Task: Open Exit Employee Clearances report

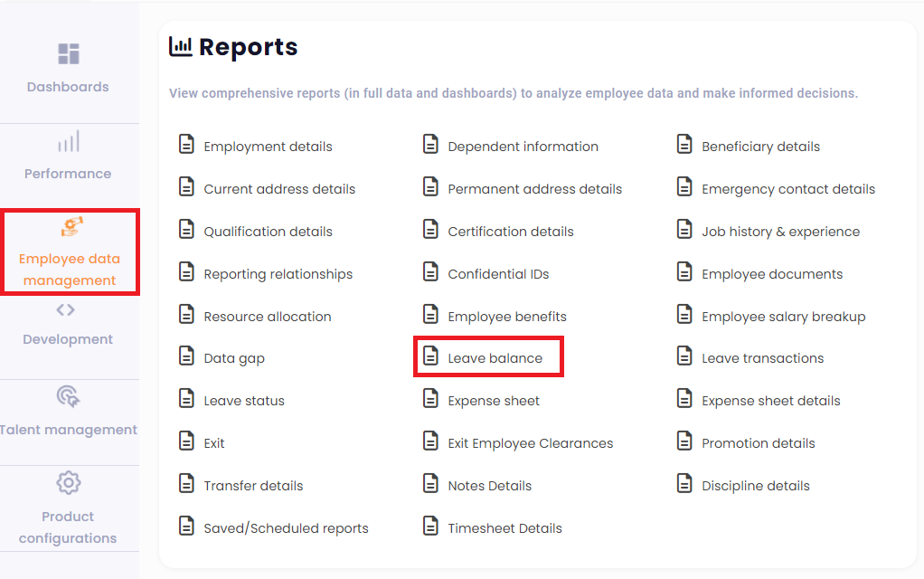Action: tap(530, 443)
